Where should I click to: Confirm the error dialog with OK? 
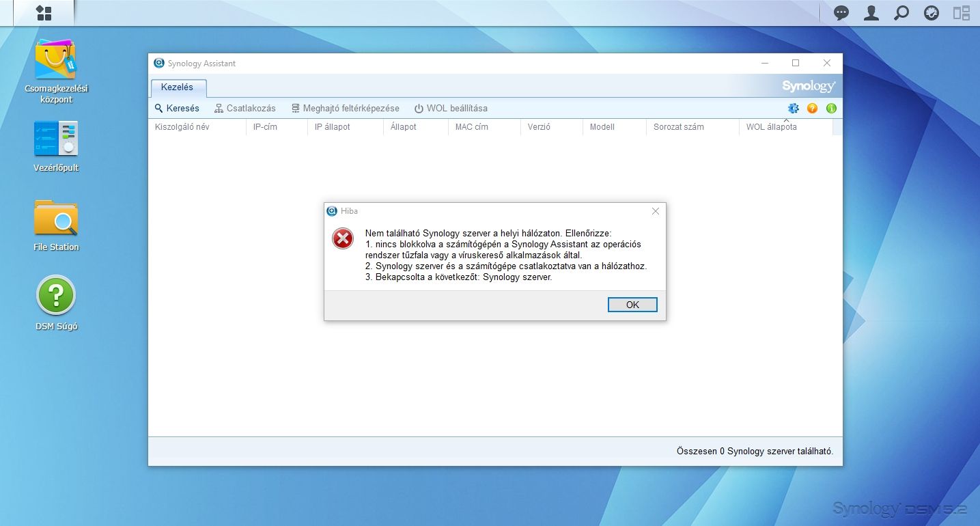(x=632, y=305)
